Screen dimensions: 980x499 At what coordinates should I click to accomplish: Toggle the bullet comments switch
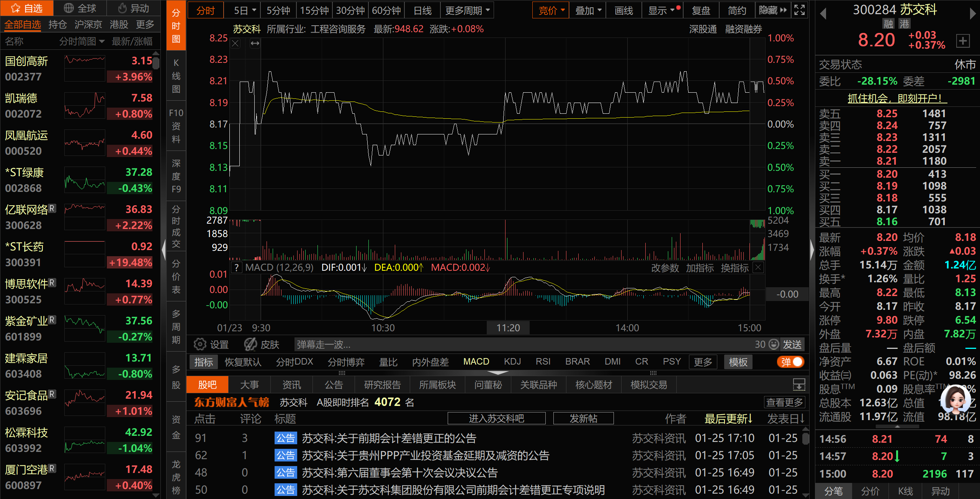790,362
